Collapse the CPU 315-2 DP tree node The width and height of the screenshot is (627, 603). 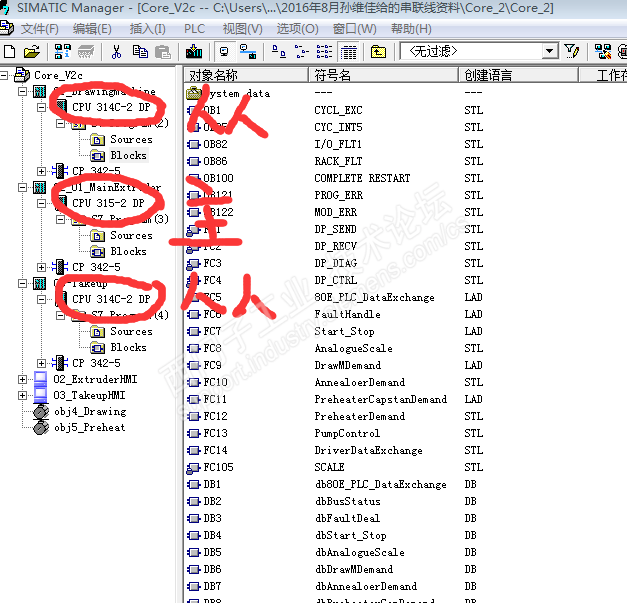pyautogui.click(x=42, y=203)
